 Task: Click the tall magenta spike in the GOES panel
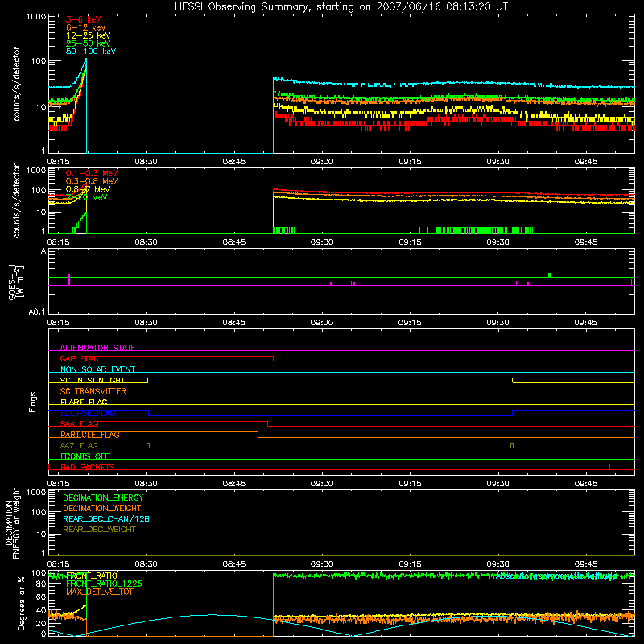click(x=69, y=279)
